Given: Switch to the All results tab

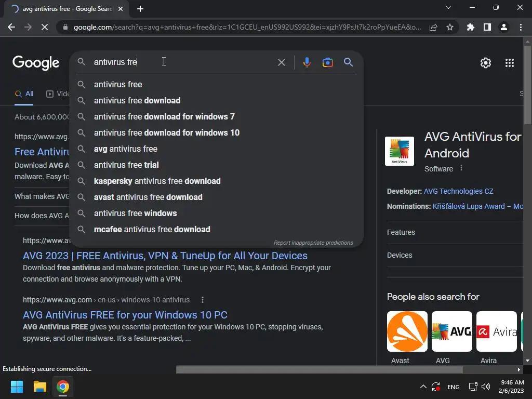Looking at the screenshot, I should tap(24, 94).
